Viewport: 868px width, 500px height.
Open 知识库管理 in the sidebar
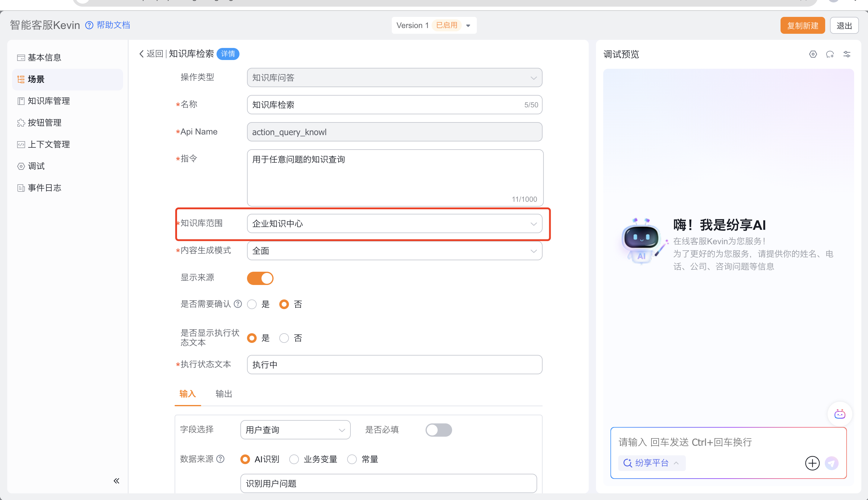[49, 101]
